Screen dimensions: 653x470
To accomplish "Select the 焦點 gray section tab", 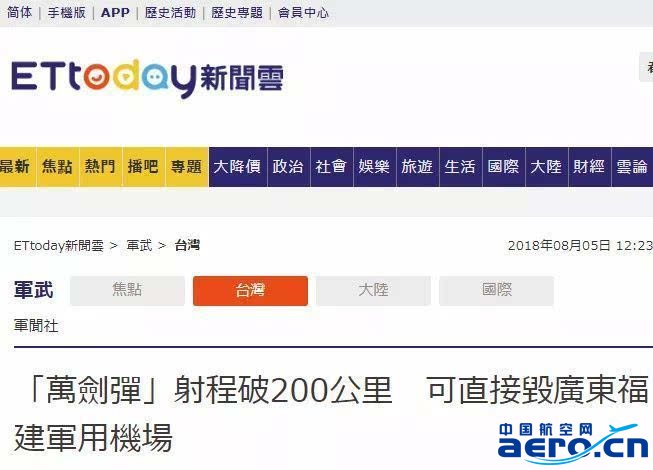I will (127, 291).
